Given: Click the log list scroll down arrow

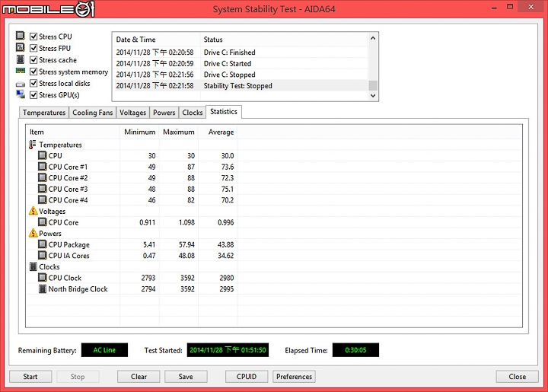Looking at the screenshot, I should (373, 95).
